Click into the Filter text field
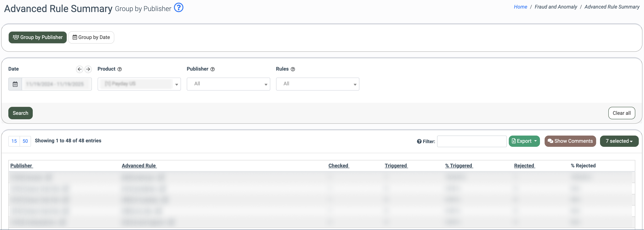644x230 pixels. pyautogui.click(x=472, y=141)
